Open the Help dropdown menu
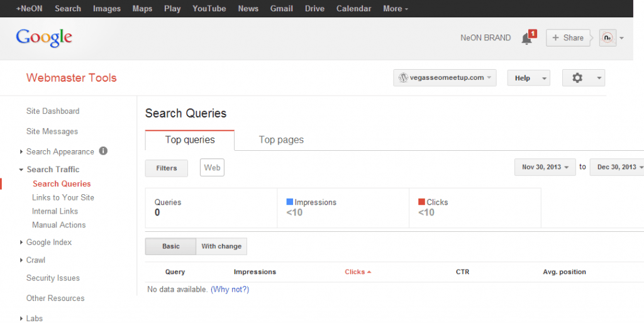Image resolution: width=644 pixels, height=323 pixels. click(528, 78)
